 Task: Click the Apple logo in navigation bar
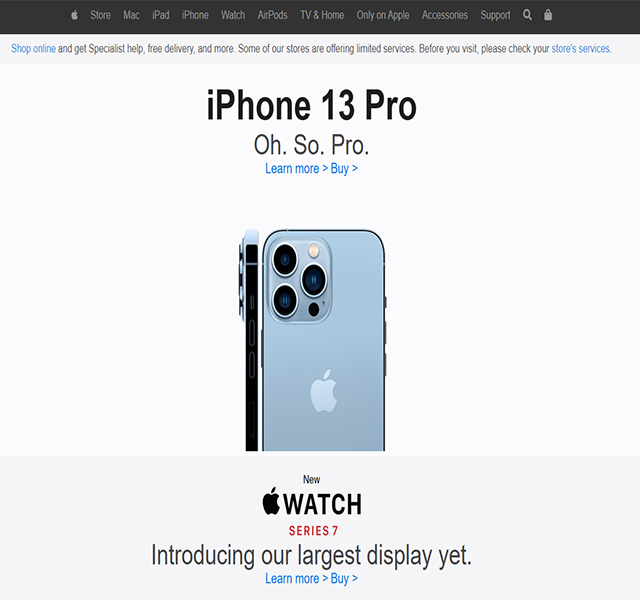point(74,16)
